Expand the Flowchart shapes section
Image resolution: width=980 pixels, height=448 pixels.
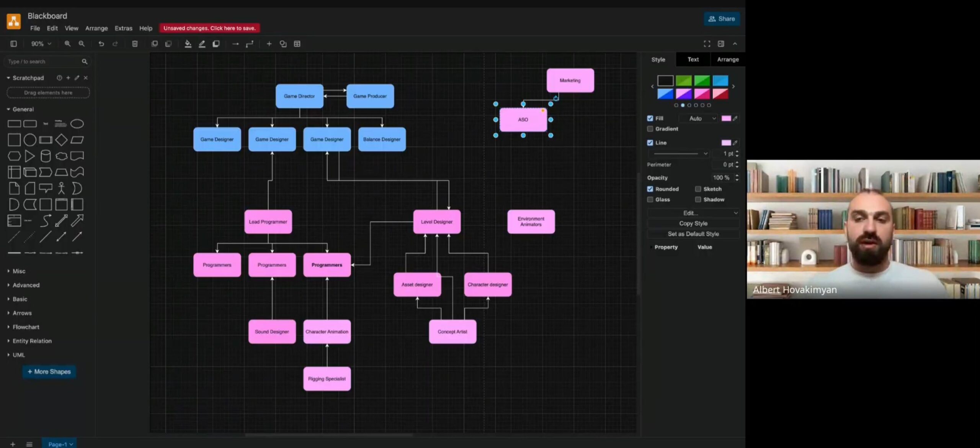(x=26, y=327)
